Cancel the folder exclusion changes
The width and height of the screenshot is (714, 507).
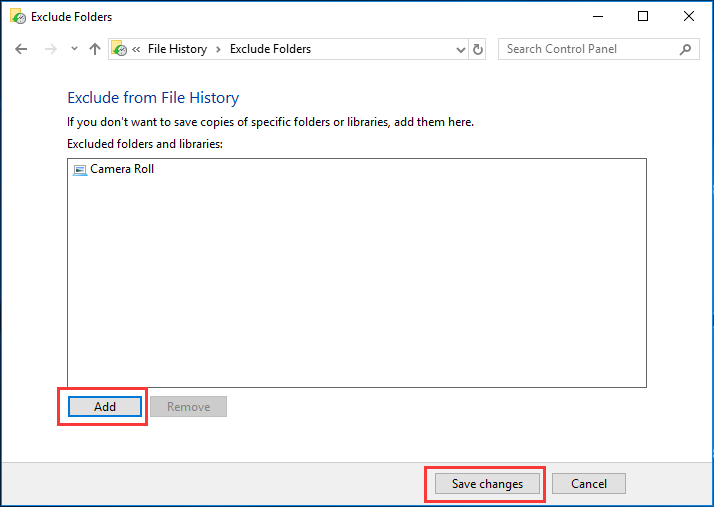(x=588, y=484)
